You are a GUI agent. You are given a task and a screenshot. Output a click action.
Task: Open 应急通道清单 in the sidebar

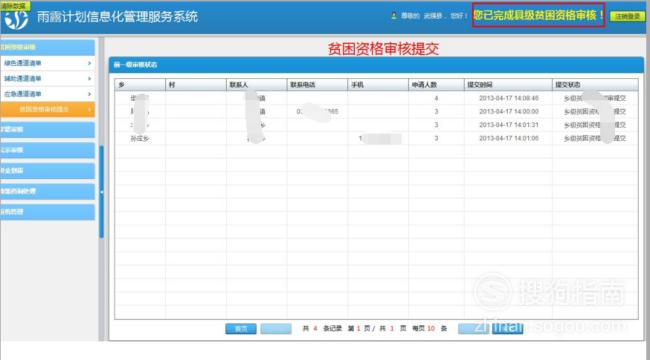pyautogui.click(x=23, y=94)
